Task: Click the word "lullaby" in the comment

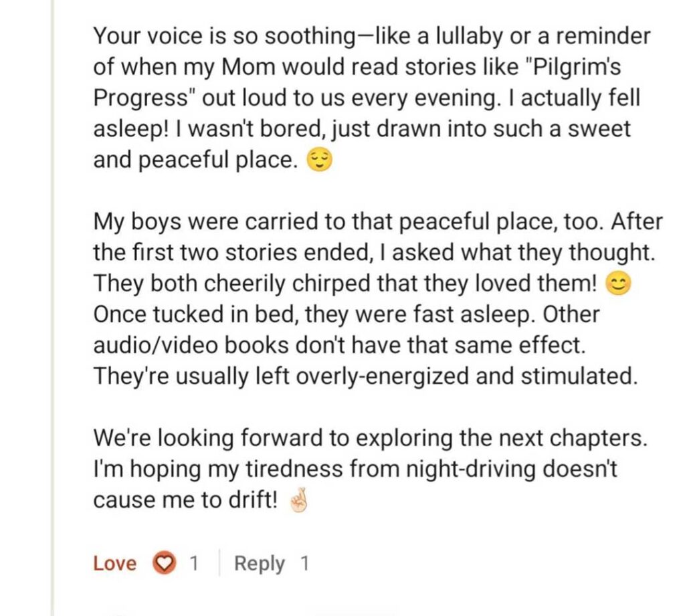Action: point(462,36)
